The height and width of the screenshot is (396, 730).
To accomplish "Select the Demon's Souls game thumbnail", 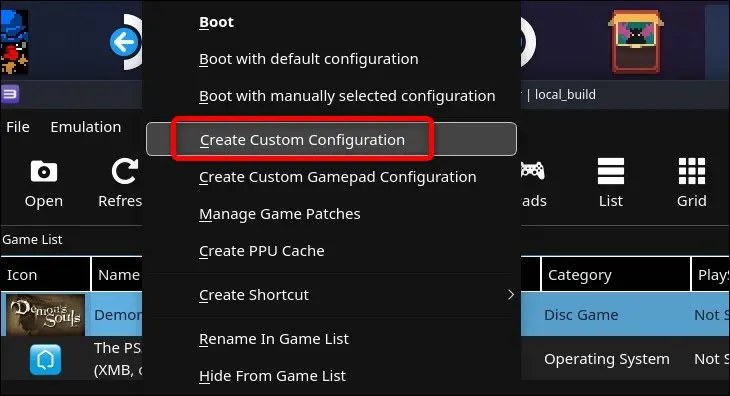I will 45,315.
